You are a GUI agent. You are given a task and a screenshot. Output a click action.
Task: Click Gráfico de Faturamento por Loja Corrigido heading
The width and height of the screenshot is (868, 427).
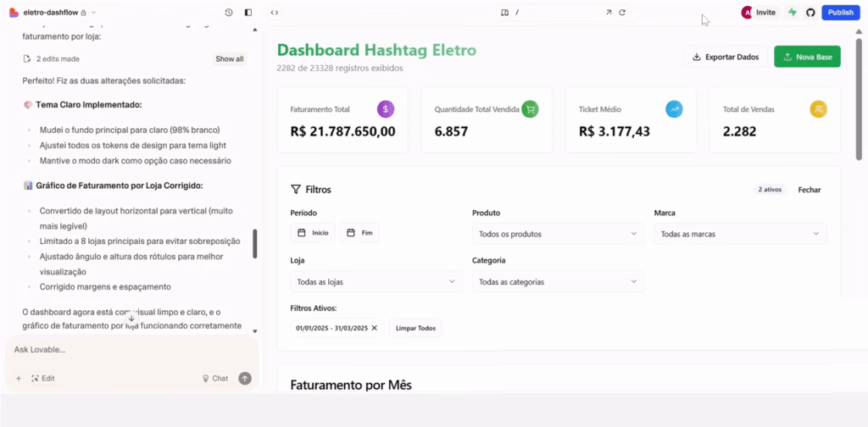(x=120, y=186)
